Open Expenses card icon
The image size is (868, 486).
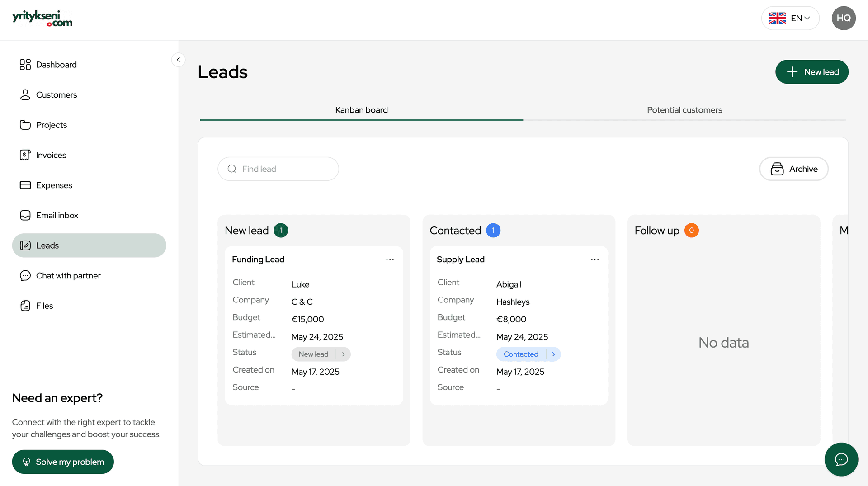[x=25, y=185]
